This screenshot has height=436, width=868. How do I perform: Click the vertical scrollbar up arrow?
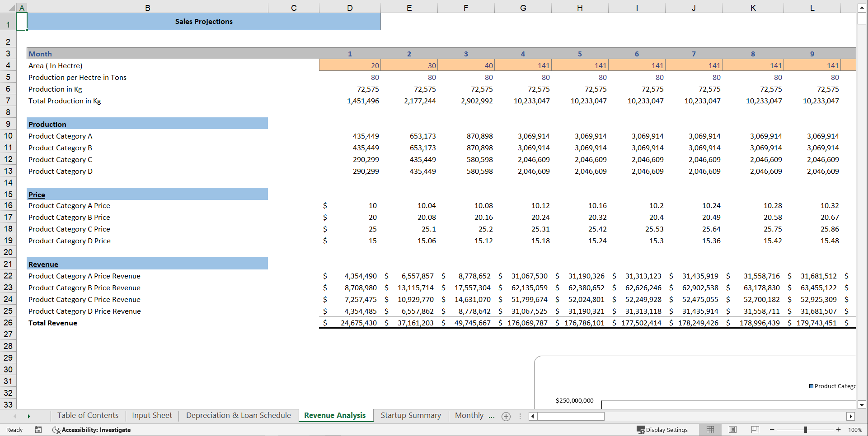862,8
